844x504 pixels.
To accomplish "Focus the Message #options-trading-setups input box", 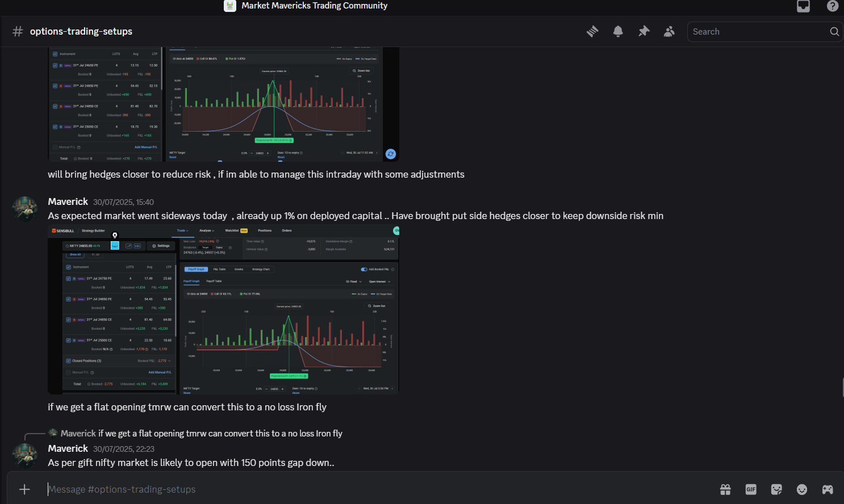I will (x=375, y=489).
